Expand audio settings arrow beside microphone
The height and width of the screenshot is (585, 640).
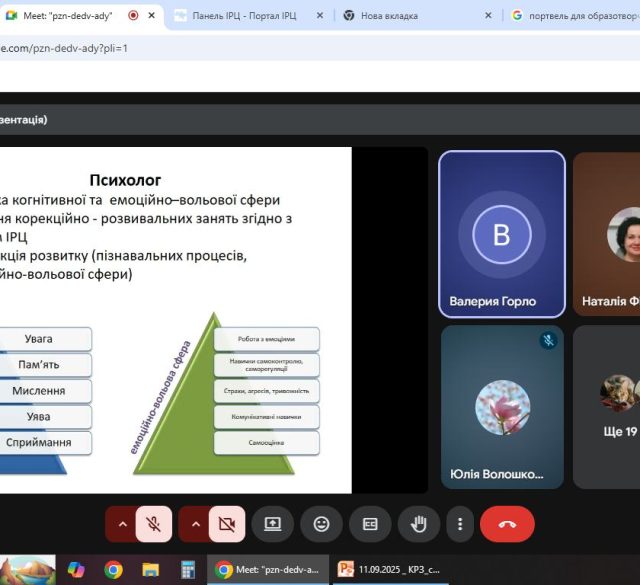[x=123, y=523]
